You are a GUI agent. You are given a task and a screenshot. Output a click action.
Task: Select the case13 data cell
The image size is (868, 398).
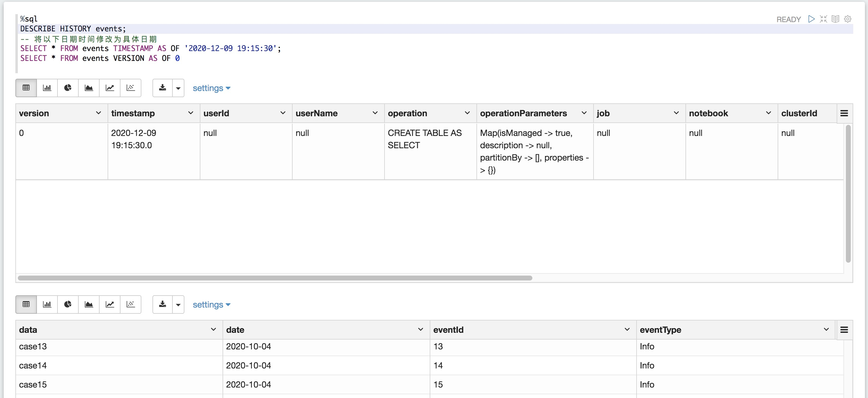pos(119,347)
